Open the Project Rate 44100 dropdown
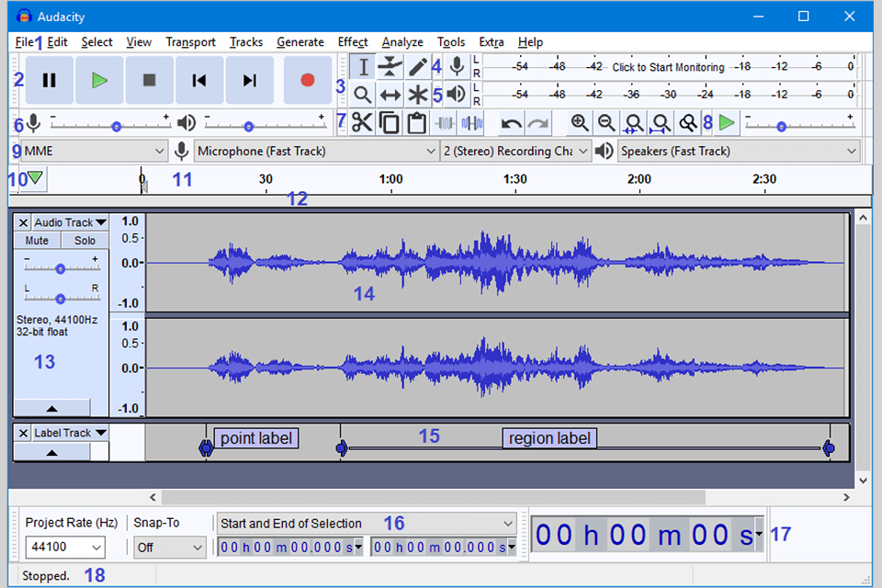 tap(65, 547)
